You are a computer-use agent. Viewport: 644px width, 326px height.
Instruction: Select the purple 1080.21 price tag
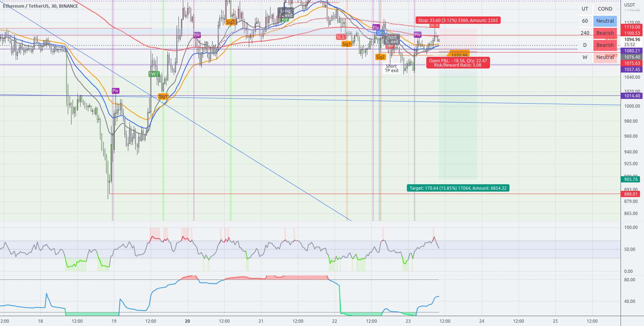pyautogui.click(x=632, y=51)
